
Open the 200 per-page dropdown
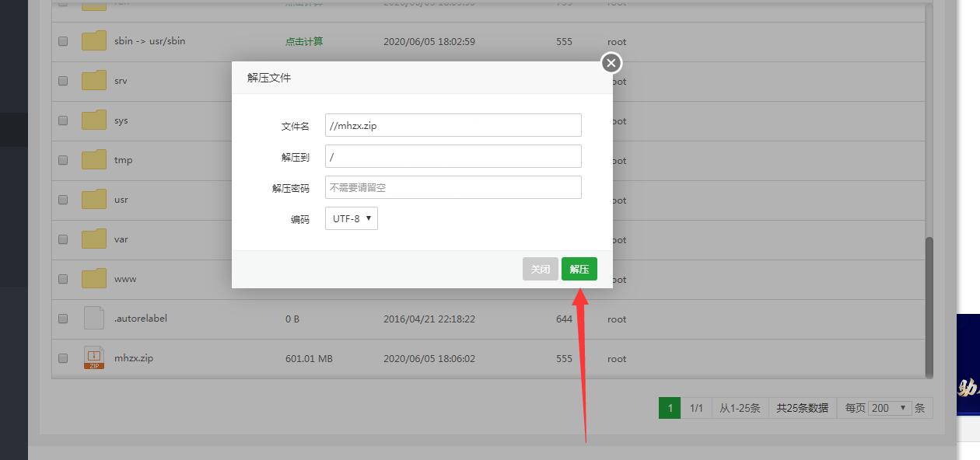click(x=890, y=408)
